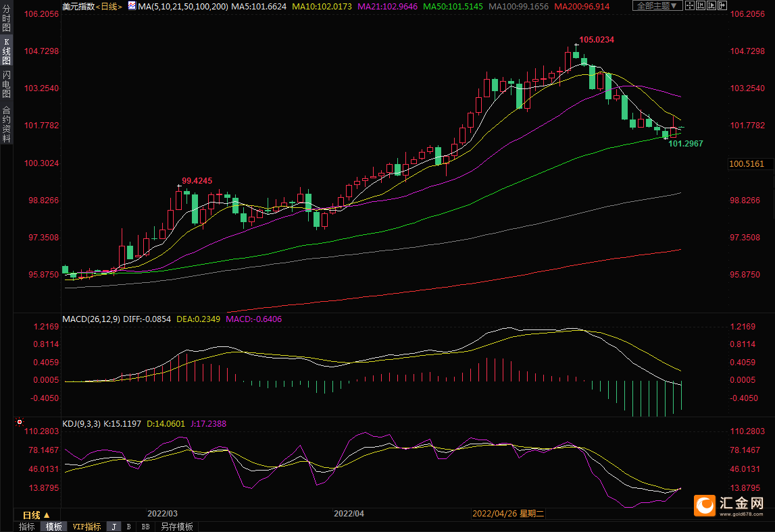Open the 闪电图 sidebar tab
The height and width of the screenshot is (532, 775).
[x=7, y=84]
